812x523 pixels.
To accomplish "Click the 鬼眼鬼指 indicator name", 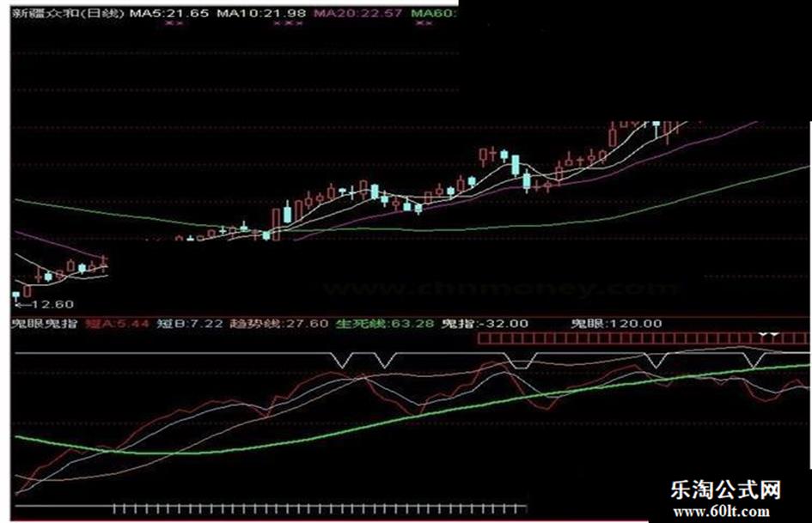I will tap(45, 324).
